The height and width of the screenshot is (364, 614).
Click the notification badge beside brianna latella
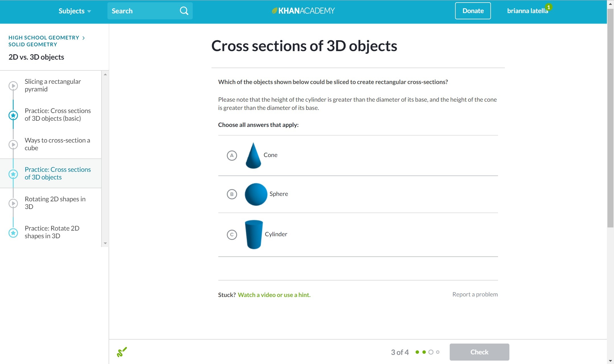coord(549,7)
